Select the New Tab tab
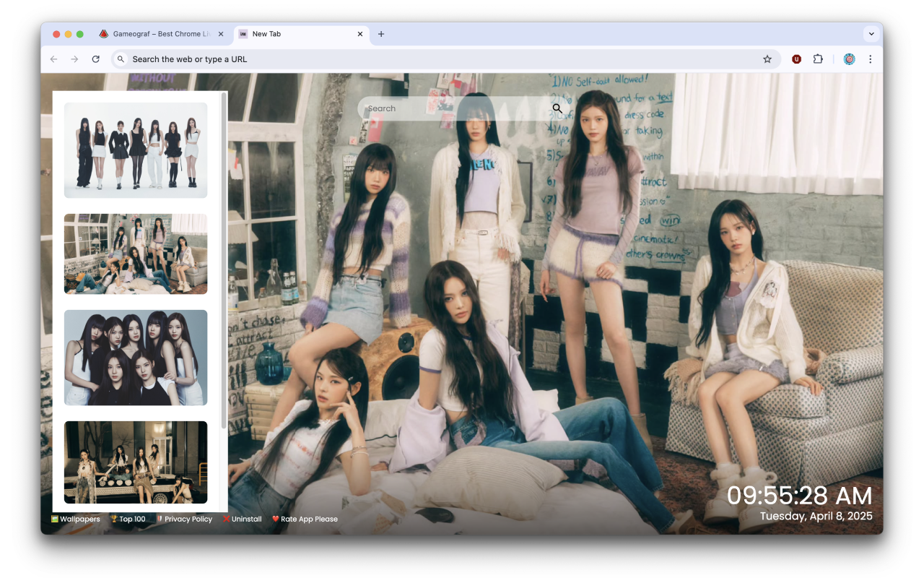This screenshot has height=578, width=924. coord(301,34)
